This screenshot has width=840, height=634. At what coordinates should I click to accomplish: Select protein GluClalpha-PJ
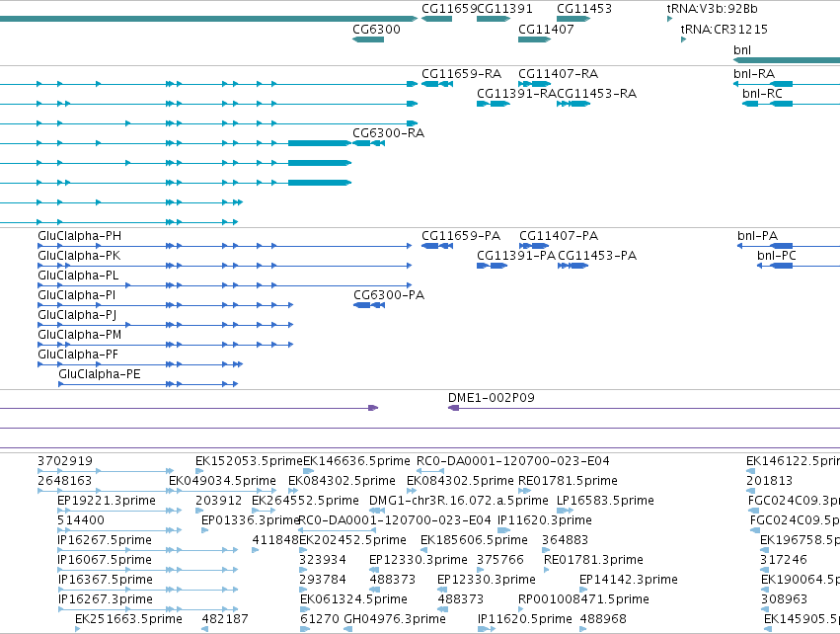point(77,315)
